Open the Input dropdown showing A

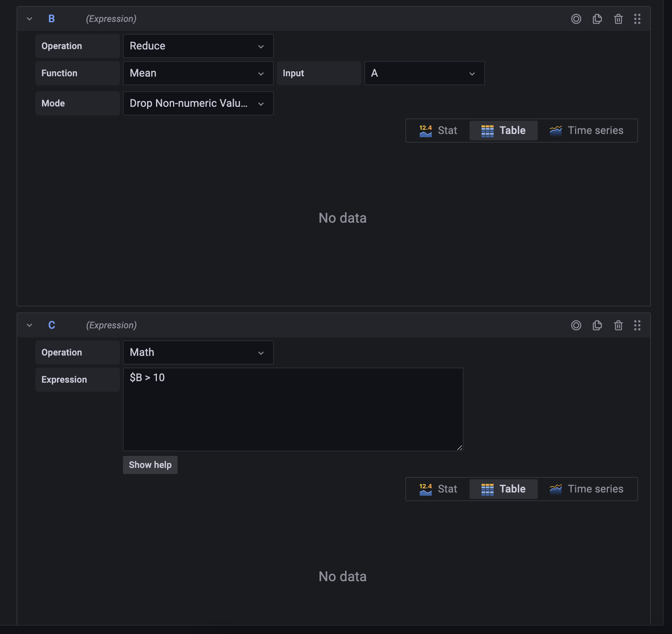point(424,73)
